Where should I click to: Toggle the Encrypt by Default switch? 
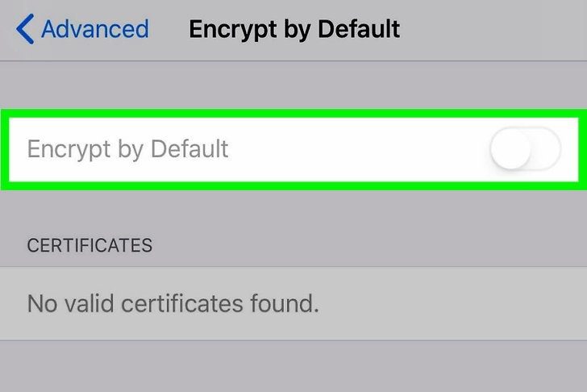(x=525, y=150)
